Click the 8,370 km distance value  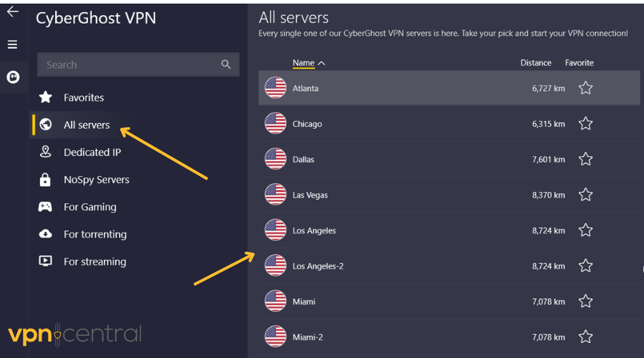pyautogui.click(x=548, y=195)
